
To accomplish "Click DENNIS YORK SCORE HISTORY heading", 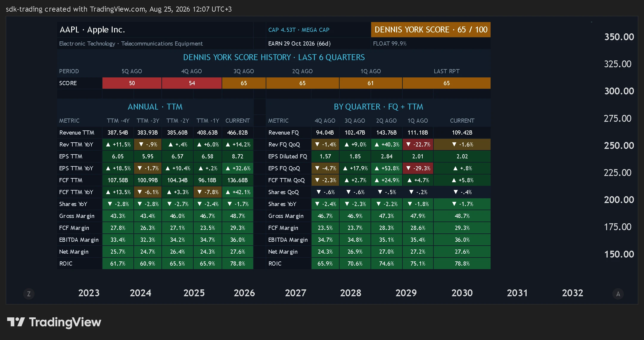I will (274, 57).
